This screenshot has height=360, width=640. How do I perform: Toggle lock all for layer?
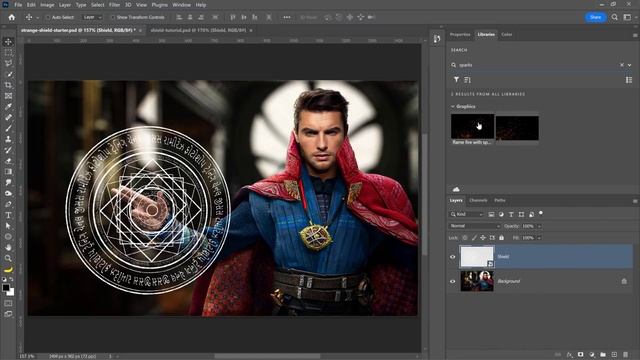(x=502, y=238)
